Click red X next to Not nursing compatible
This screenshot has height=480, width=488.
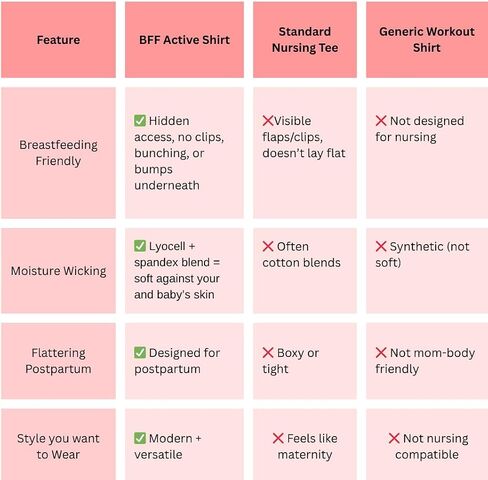pos(394,438)
